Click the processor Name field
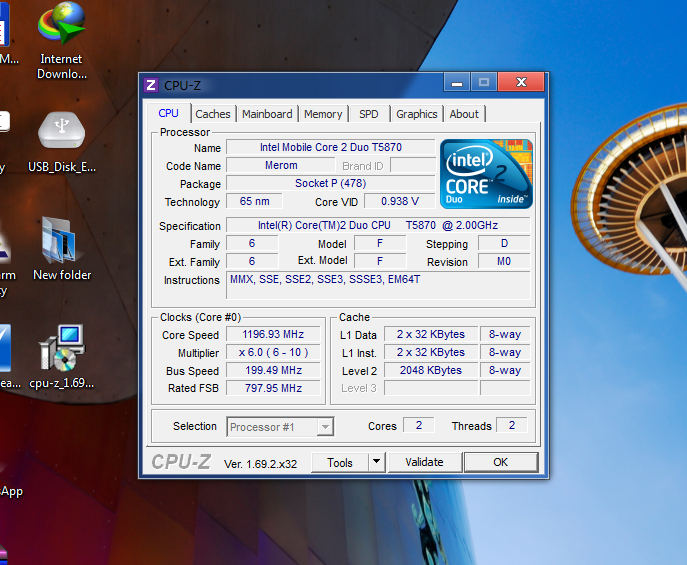The width and height of the screenshot is (687, 565). pyautogui.click(x=331, y=147)
